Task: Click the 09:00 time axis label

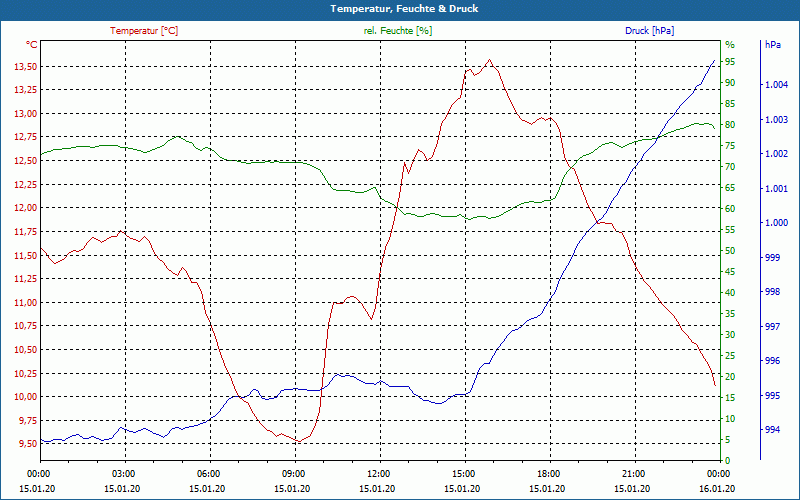Action: 292,474
